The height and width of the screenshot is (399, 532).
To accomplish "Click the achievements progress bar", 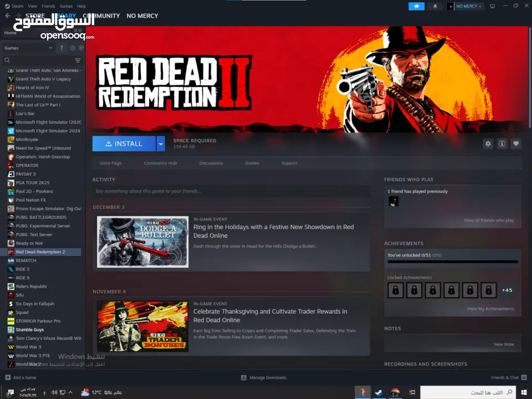I will (x=452, y=262).
